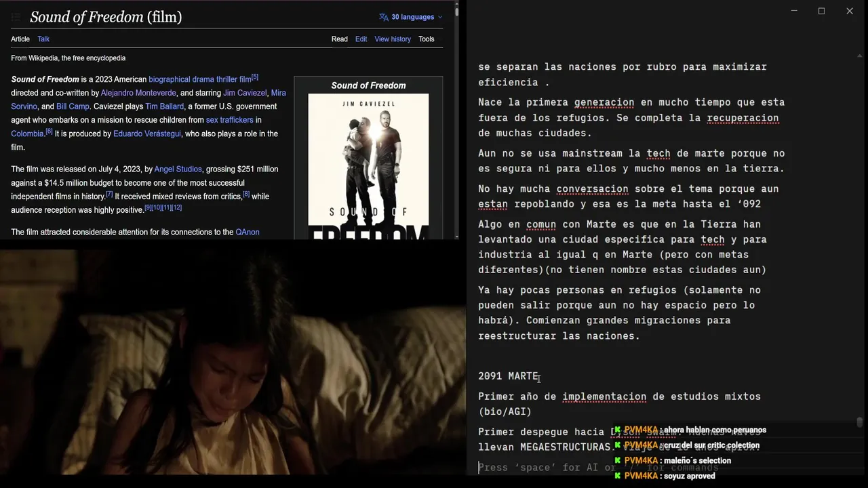Open the Edit tab on Wikipedia
This screenshot has width=868, height=488.
click(361, 39)
